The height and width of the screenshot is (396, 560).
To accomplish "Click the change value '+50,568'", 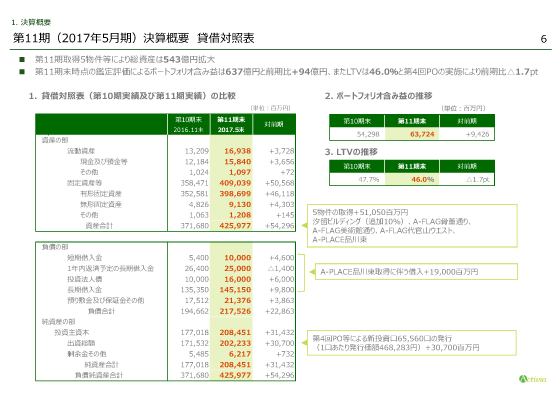I will (x=280, y=183).
